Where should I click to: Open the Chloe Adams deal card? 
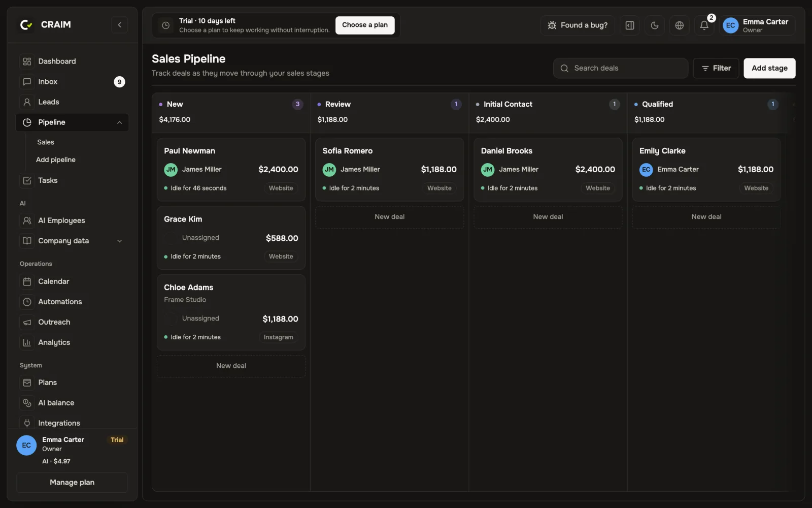pyautogui.click(x=231, y=312)
